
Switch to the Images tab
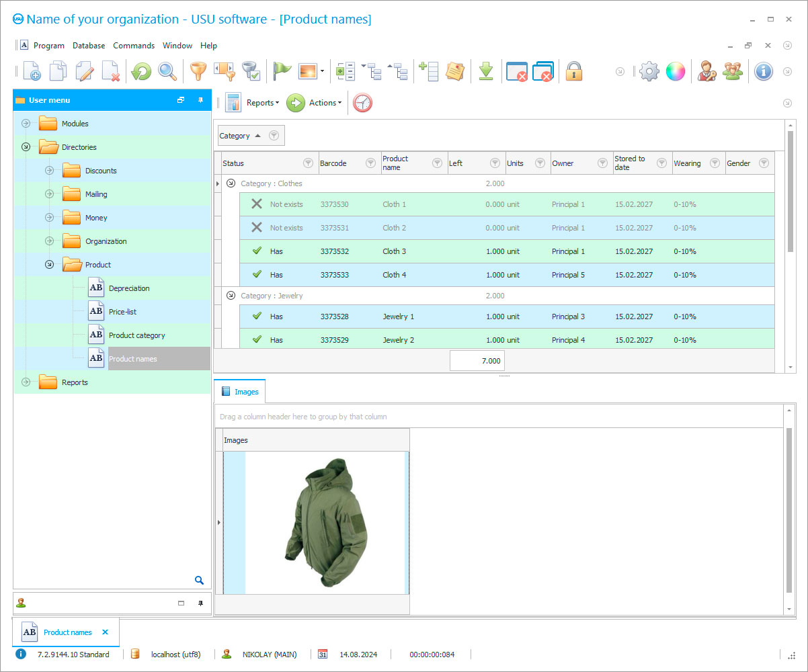click(x=239, y=391)
